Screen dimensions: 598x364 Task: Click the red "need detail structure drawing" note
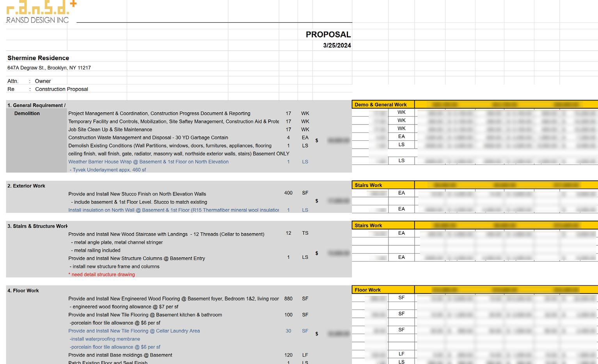coord(101,275)
